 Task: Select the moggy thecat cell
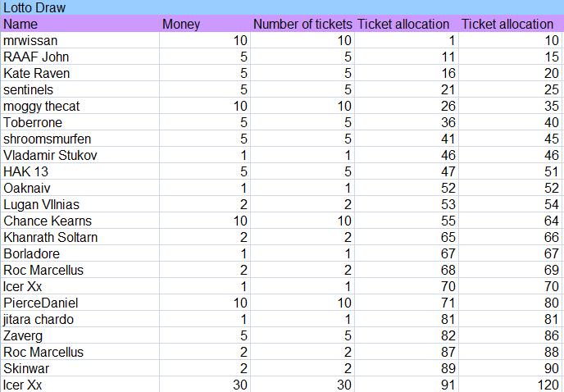[x=41, y=107]
